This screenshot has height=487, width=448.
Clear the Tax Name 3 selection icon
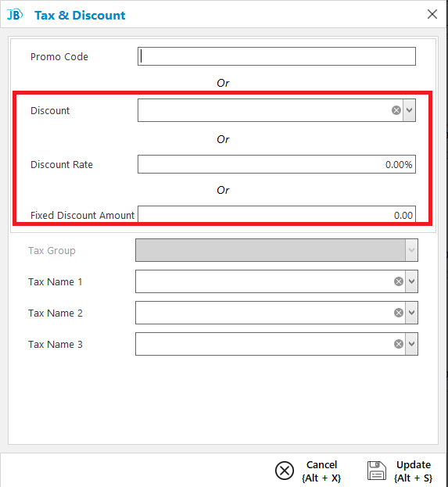coord(399,344)
